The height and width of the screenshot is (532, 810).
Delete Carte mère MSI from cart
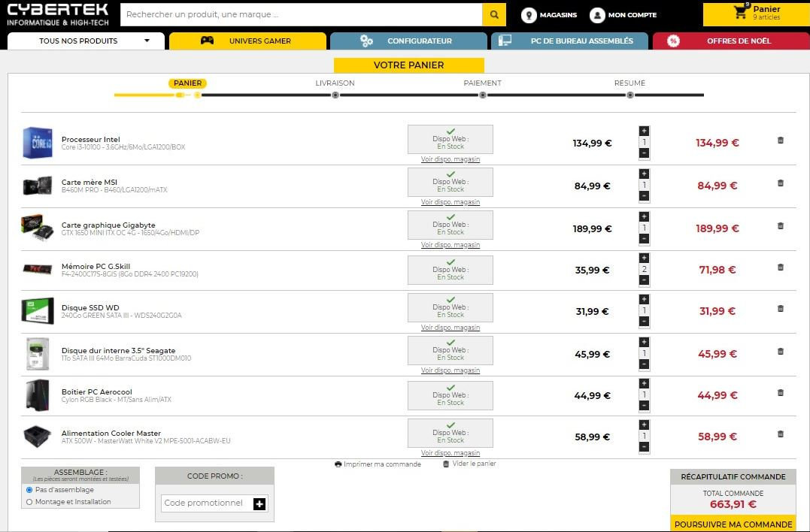click(781, 183)
